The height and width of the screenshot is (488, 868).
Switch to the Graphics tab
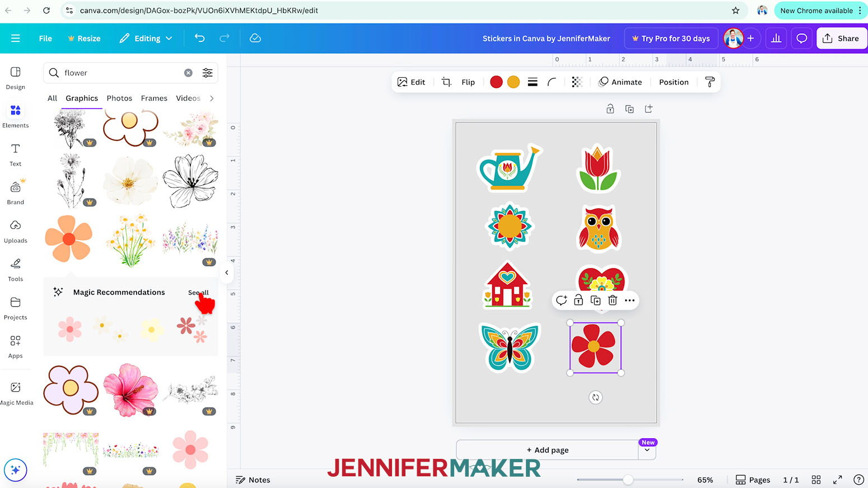(x=82, y=98)
